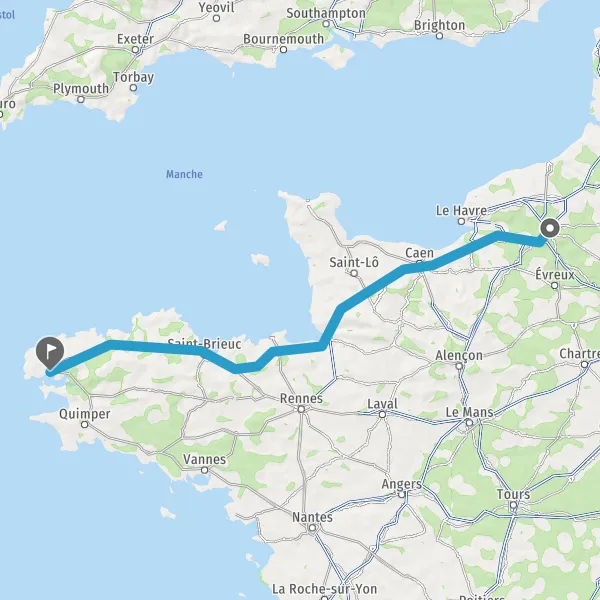Click the flag destination marker near Brest
This screenshot has width=600, height=600.
click(x=50, y=352)
